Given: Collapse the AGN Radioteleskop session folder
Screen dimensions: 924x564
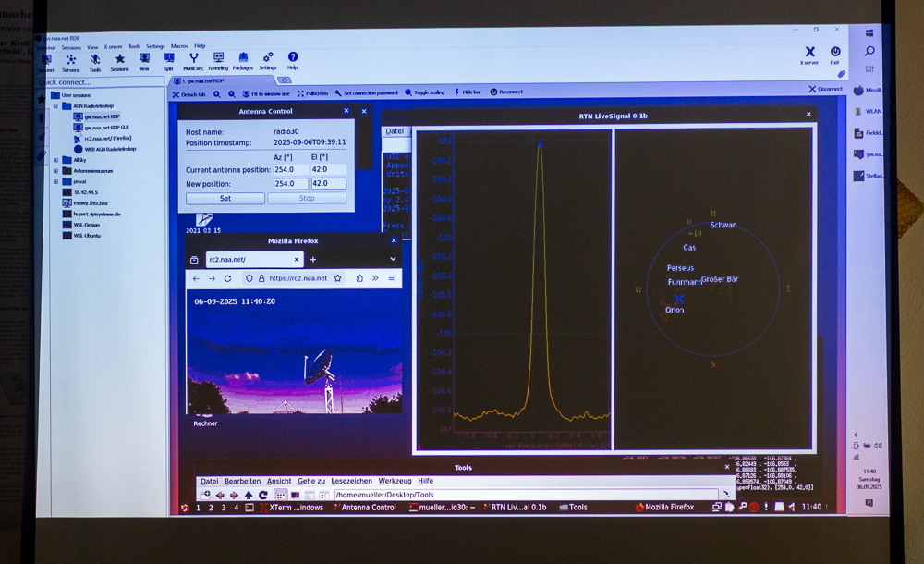Looking at the screenshot, I should click(56, 106).
